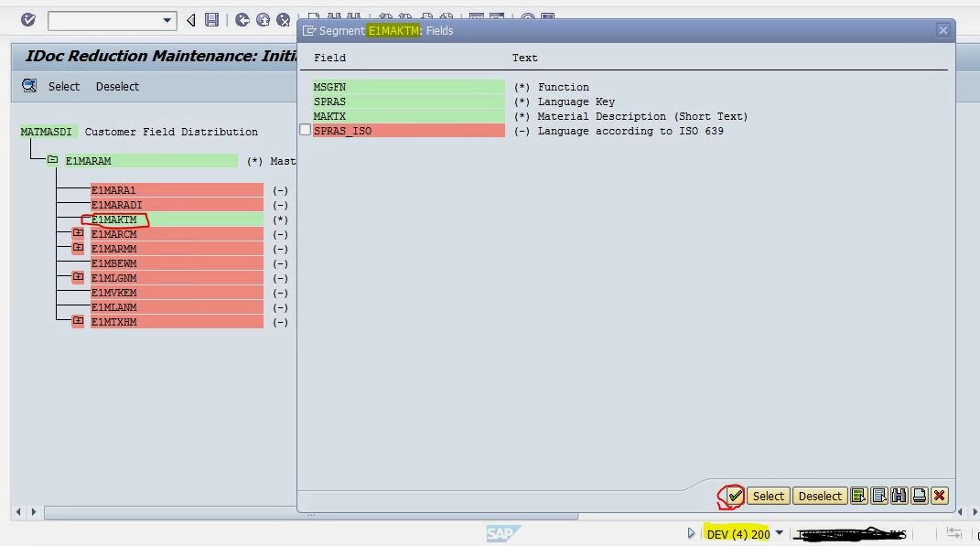Cancel with the red circle X icon
Image resolution: width=980 pixels, height=546 pixels.
283,20
